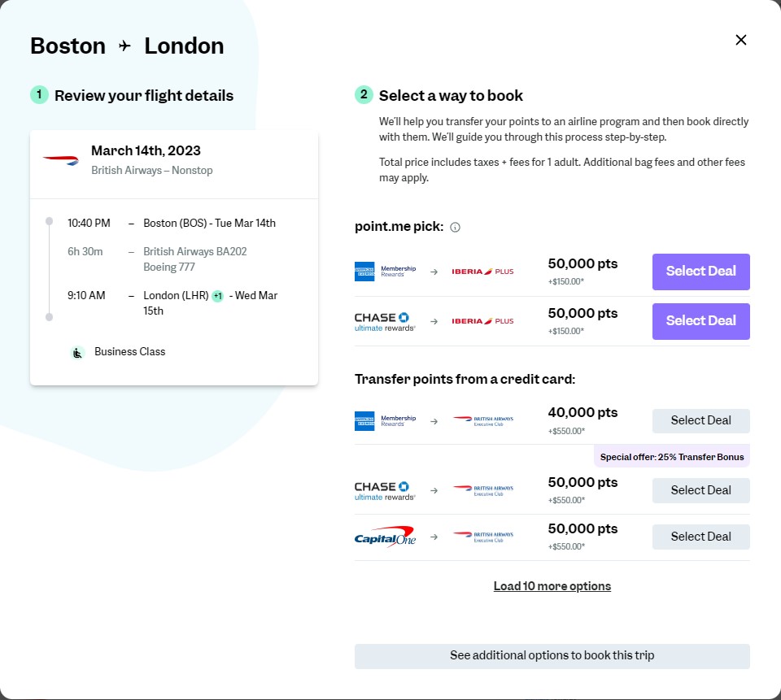Screen dimensions: 781x700
Task: See additional options to book this trip
Action: [552, 656]
